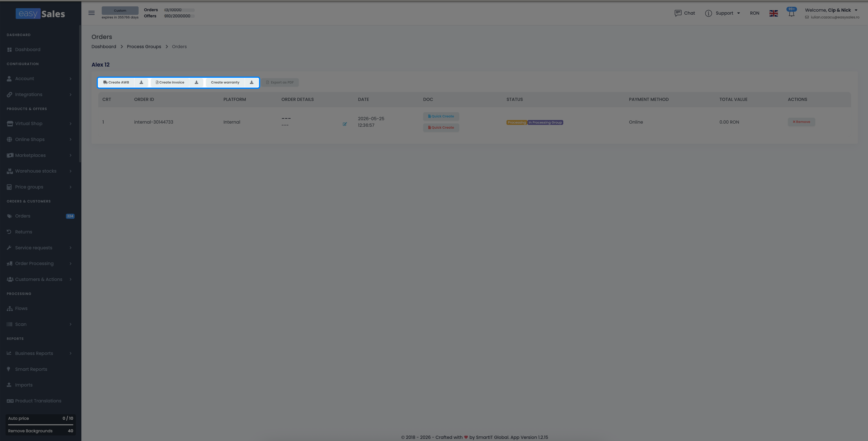Click the Export as PDF button
This screenshot has height=441, width=868.
[x=280, y=82]
